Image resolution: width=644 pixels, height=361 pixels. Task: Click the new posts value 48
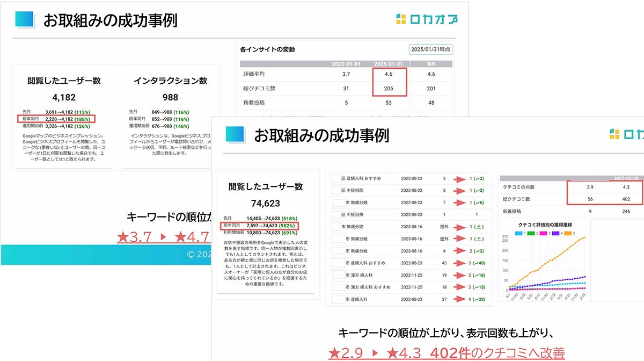tap(430, 103)
